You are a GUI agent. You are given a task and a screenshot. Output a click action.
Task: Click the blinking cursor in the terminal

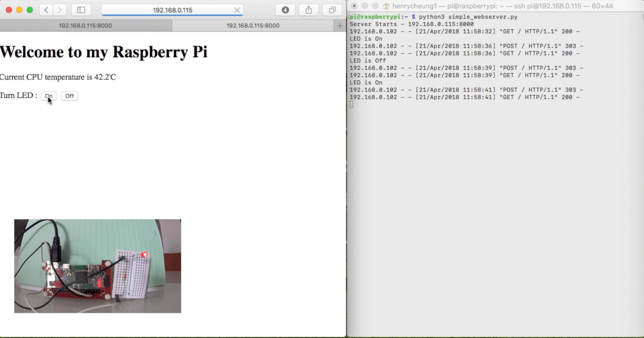pyautogui.click(x=352, y=104)
